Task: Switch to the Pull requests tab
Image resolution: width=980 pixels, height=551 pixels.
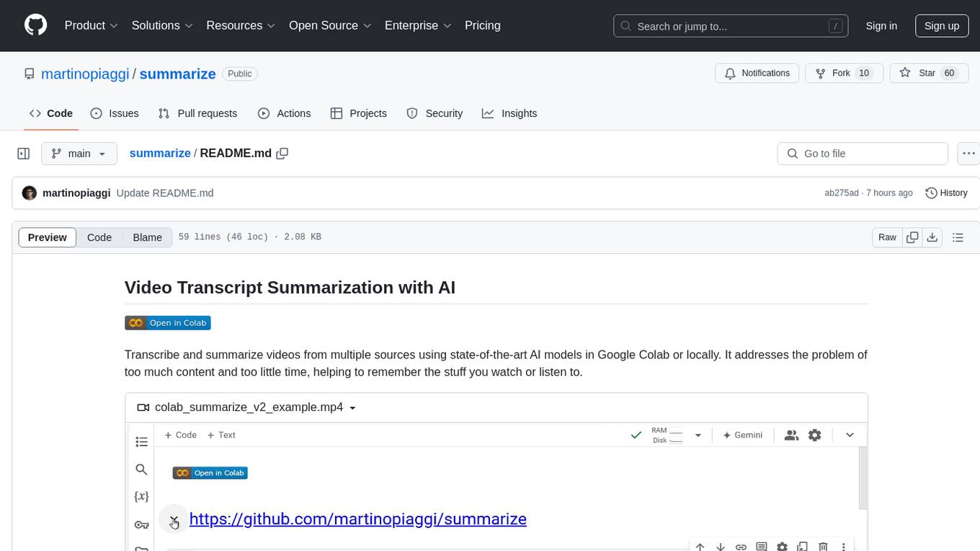Action: [x=197, y=113]
